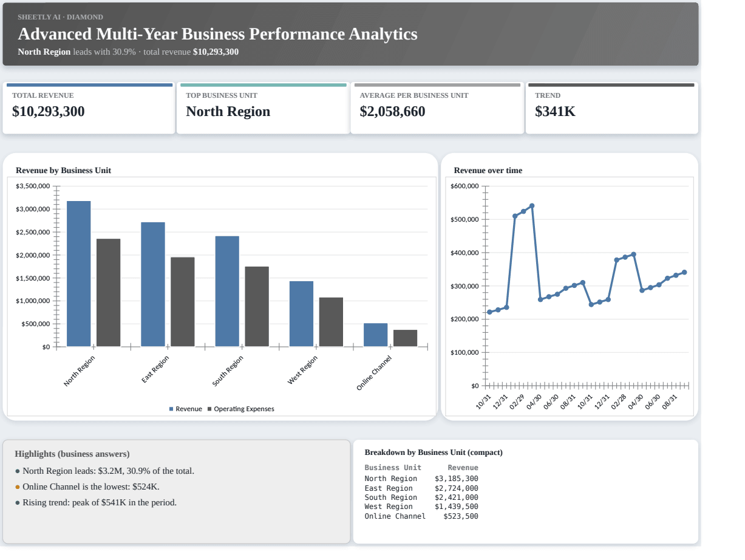The width and height of the screenshot is (745, 560).
Task: Select the East Region operating expenses bar
Action: [183, 302]
